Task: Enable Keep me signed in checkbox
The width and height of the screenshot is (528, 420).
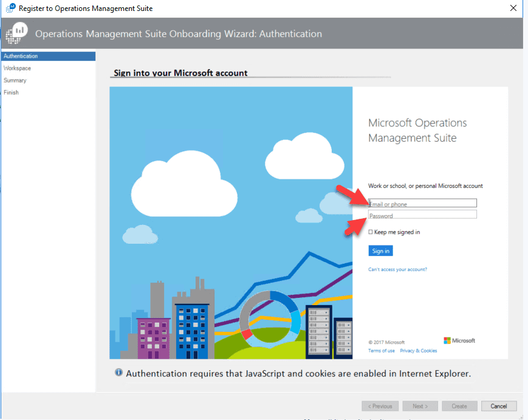Action: click(371, 232)
